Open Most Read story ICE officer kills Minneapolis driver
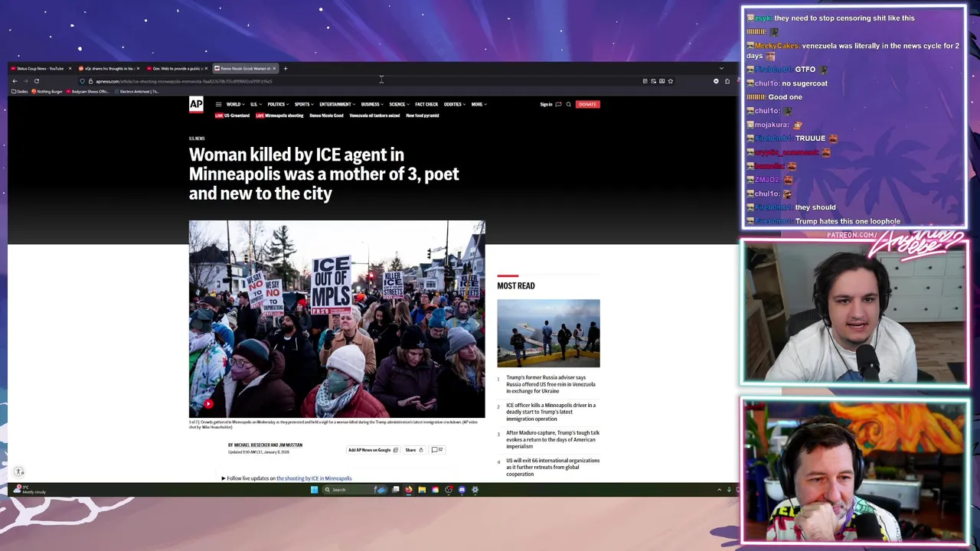Screen dimensions: 980x551 tap(550, 412)
